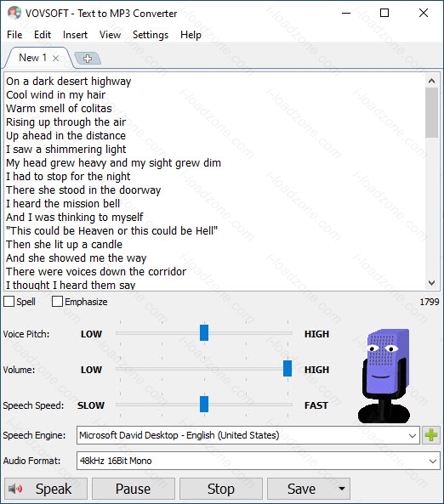Click the line 'On a dark desert highway'

tap(69, 82)
